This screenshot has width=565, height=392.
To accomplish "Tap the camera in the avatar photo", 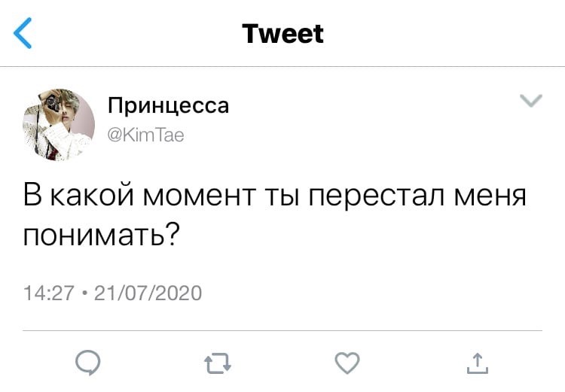I will point(53,103).
